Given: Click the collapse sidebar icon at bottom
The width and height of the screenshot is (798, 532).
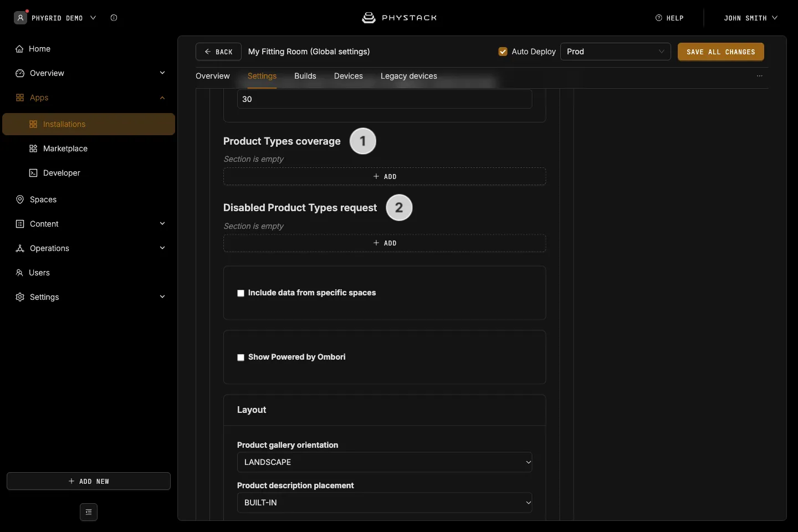Looking at the screenshot, I should pyautogui.click(x=89, y=512).
